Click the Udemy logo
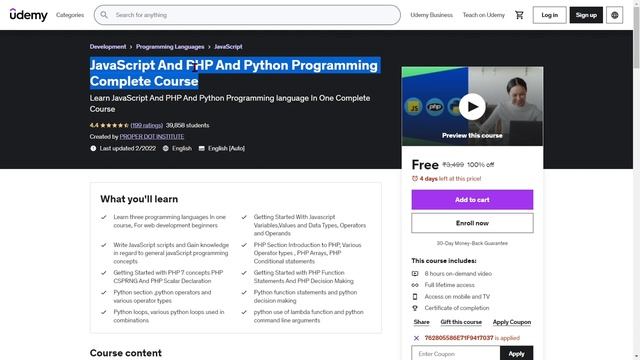 pos(29,15)
